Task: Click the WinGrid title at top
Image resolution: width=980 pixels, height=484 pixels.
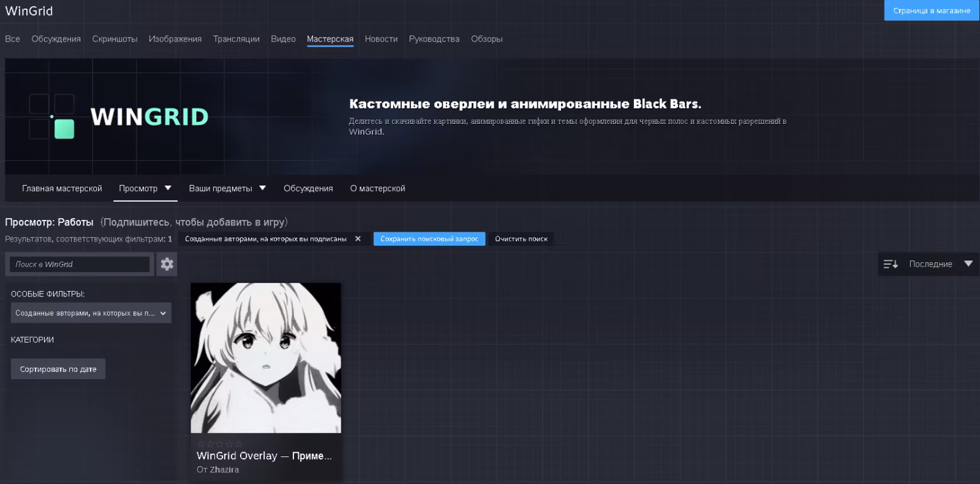Action: click(x=29, y=11)
